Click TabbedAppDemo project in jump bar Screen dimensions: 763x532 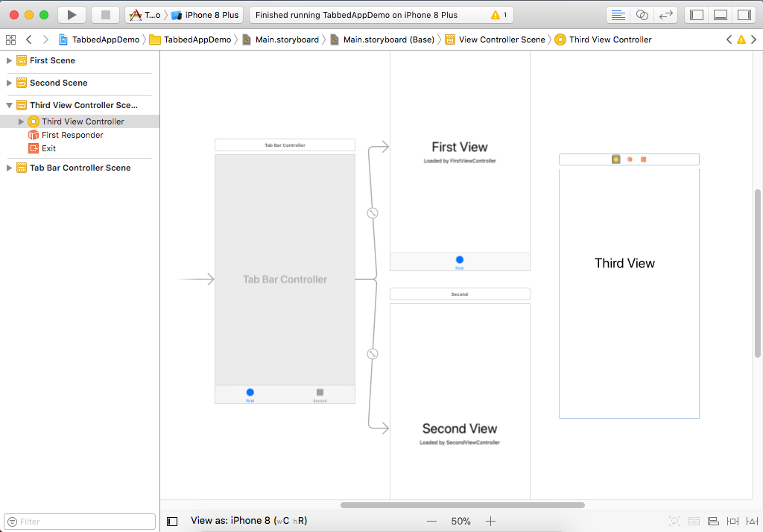point(99,39)
